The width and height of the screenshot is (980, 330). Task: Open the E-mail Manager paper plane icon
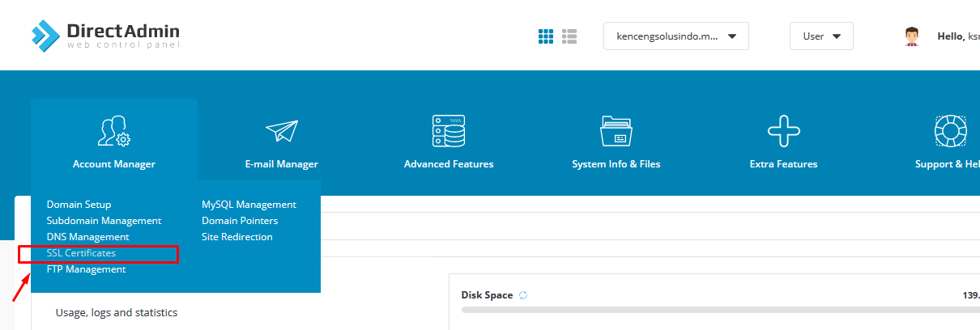tap(282, 131)
